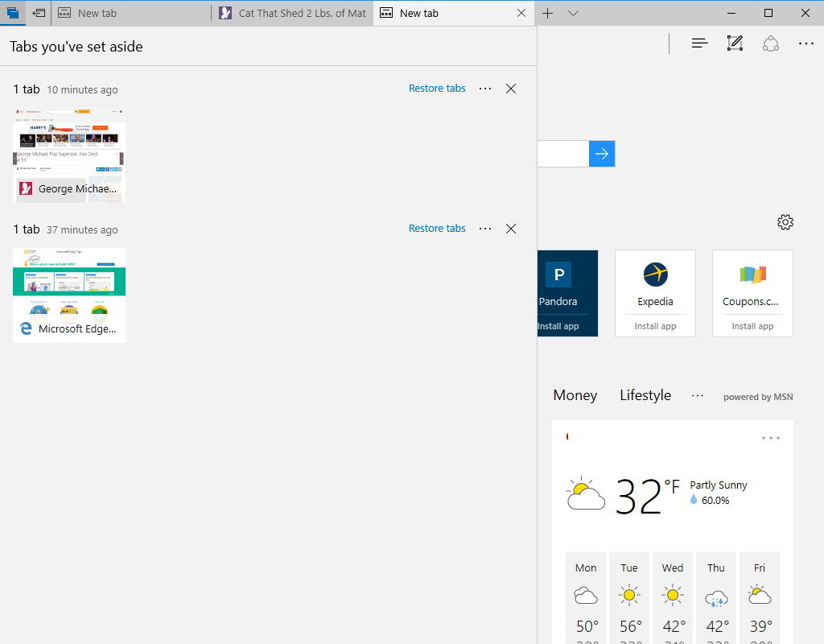
Task: Open more options for 37 minutes ago group
Action: coord(485,228)
